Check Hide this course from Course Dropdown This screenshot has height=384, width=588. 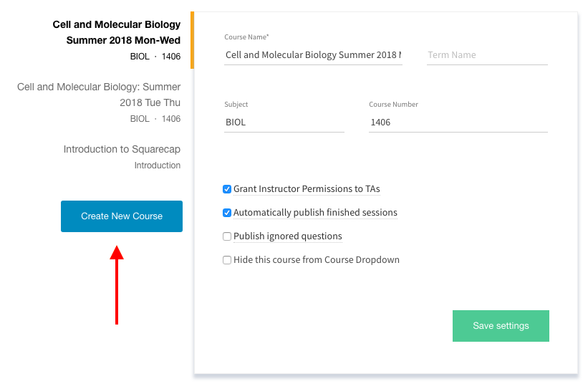click(x=227, y=260)
